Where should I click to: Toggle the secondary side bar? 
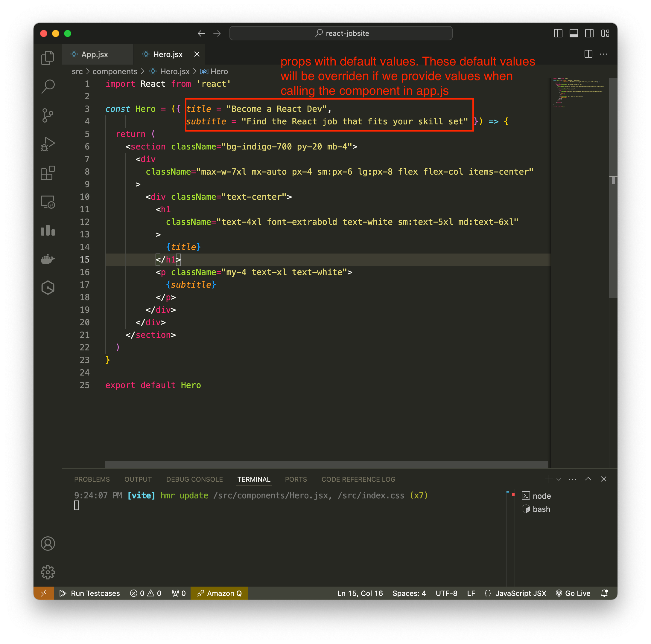click(589, 33)
